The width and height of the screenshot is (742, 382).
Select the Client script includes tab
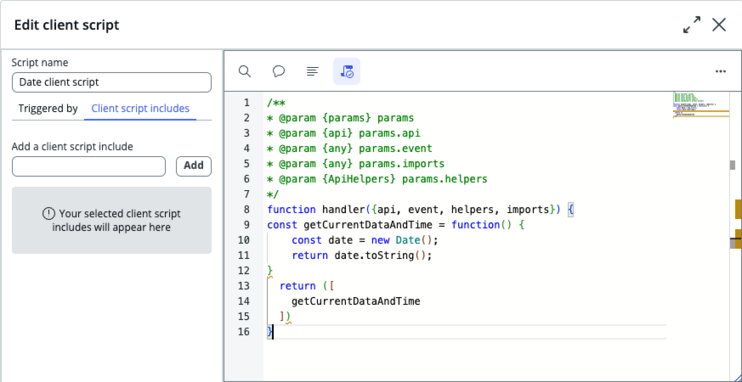[140, 108]
